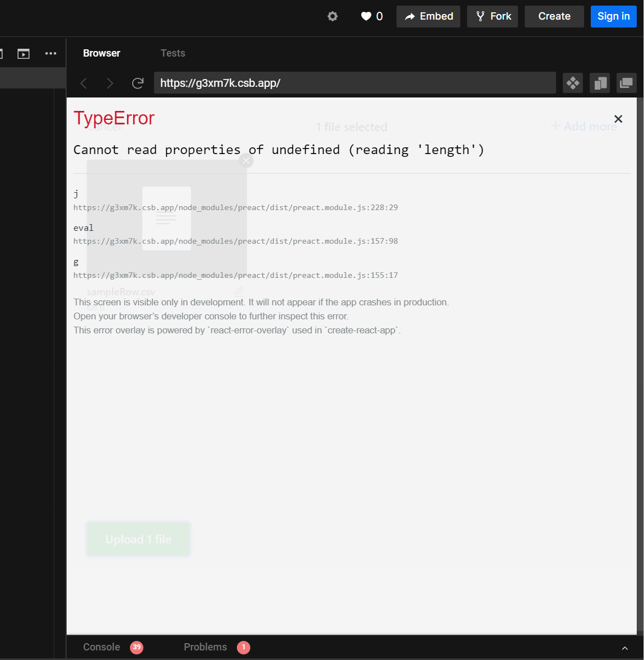The width and height of the screenshot is (644, 660).
Task: Click the refresh icon in the browser pane
Action: (x=138, y=83)
